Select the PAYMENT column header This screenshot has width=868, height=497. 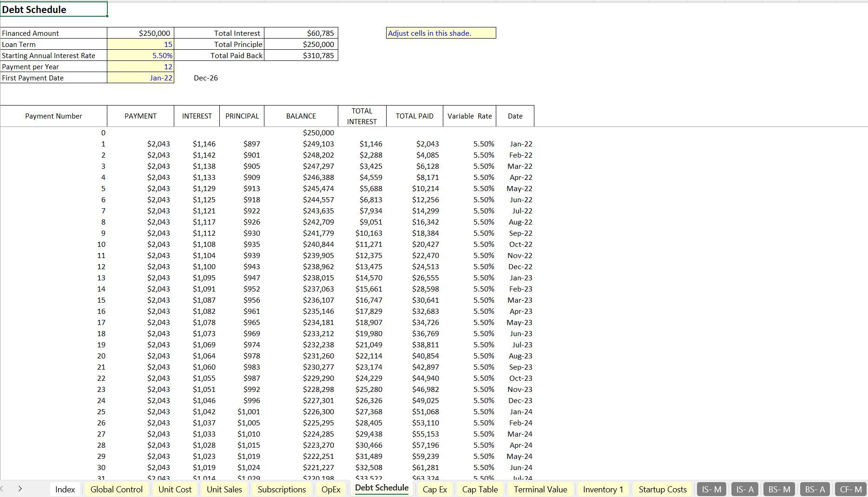tap(140, 116)
